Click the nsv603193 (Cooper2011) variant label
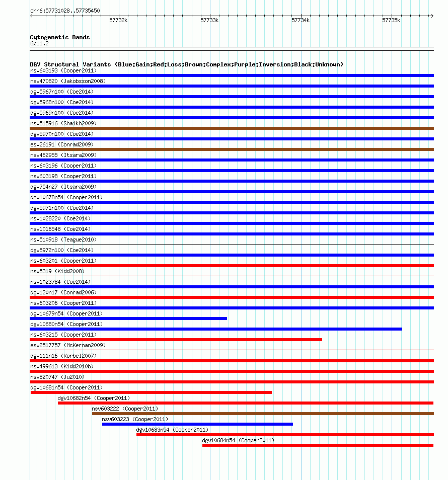 [x=63, y=71]
